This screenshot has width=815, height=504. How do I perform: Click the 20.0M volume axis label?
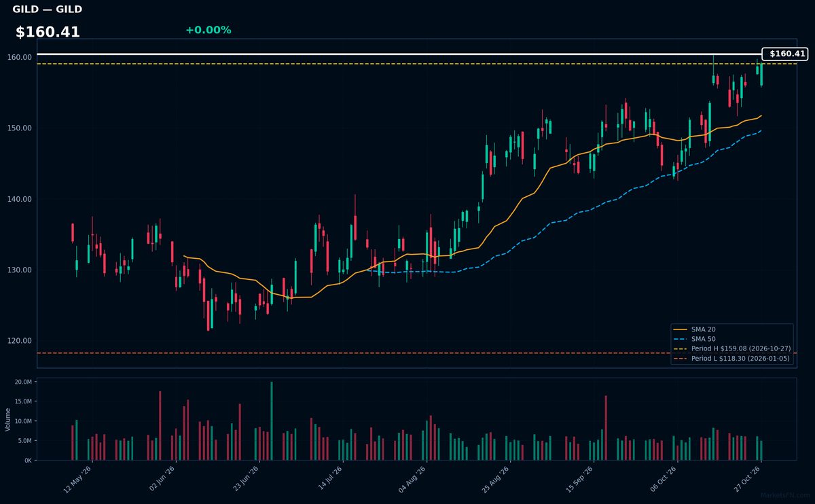coord(23,382)
